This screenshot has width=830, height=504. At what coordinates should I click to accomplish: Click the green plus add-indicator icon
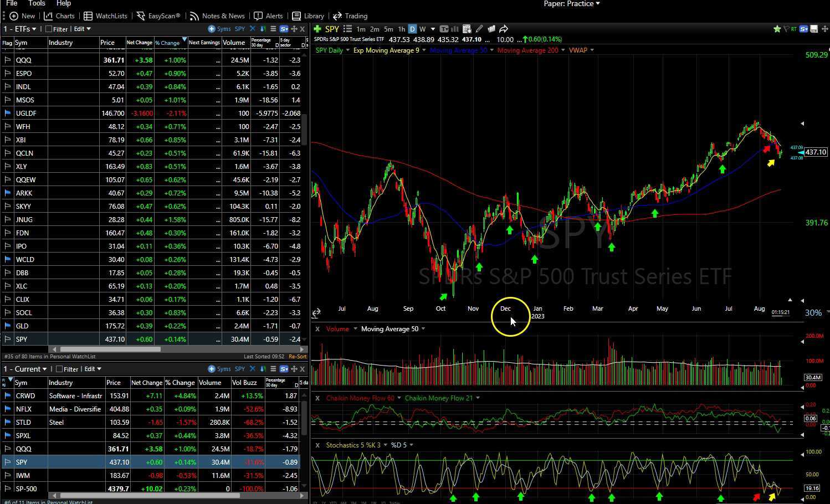(x=317, y=29)
